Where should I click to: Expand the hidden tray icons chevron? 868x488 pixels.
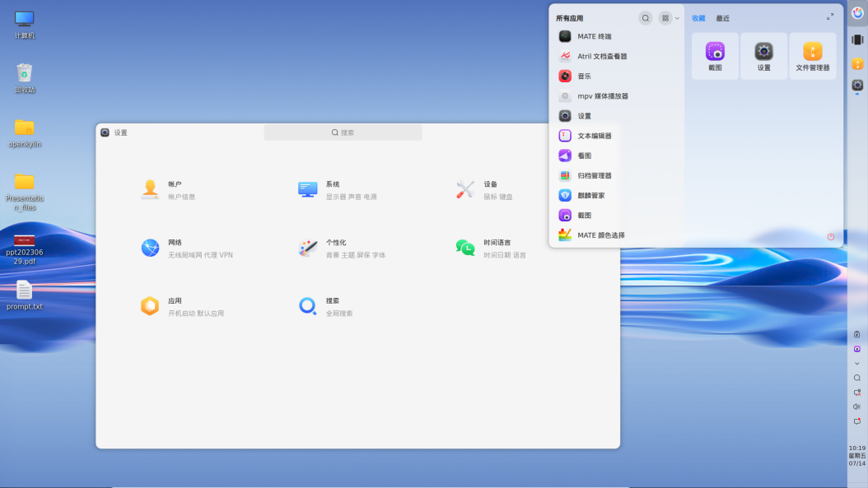857,364
